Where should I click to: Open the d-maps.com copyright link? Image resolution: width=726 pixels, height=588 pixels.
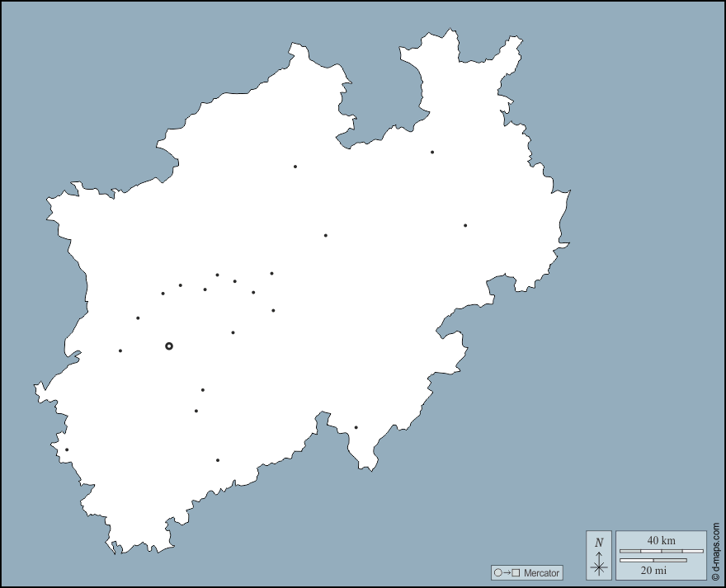[x=715, y=550]
